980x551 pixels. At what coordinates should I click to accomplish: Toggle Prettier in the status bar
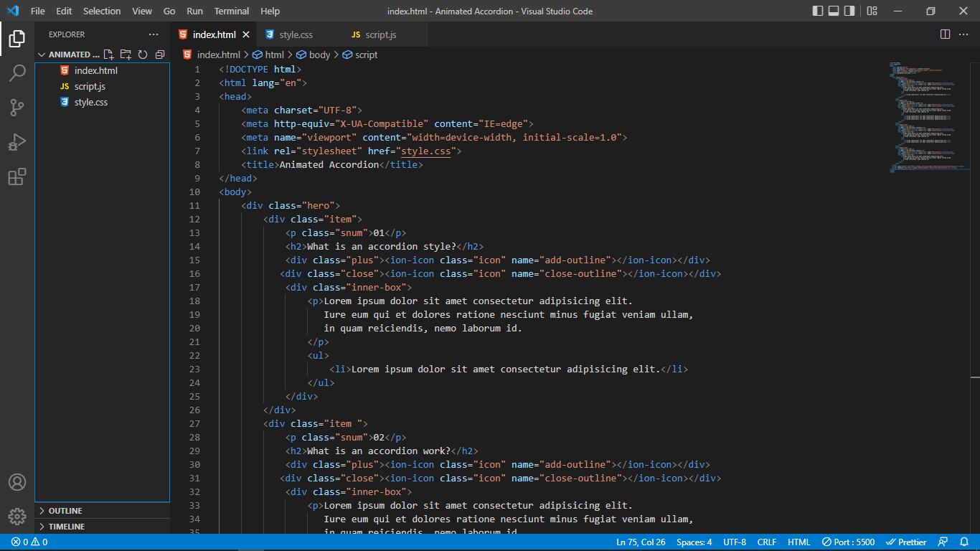pos(906,542)
